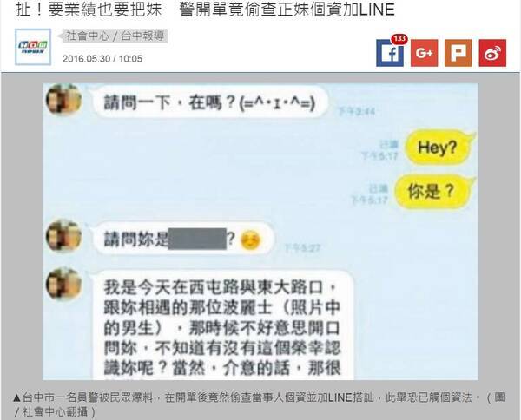Open 社會中心 / 台中報導 category tag
This screenshot has width=521, height=420.
pos(115,36)
